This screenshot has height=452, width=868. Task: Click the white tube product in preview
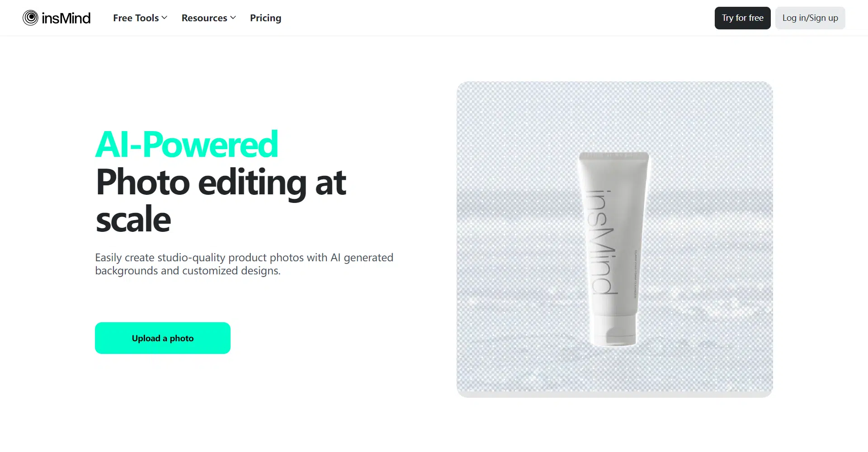coord(614,249)
